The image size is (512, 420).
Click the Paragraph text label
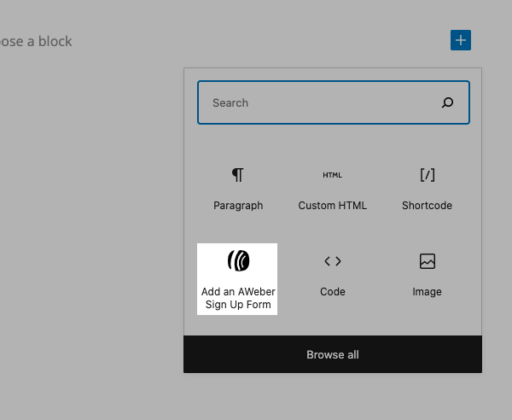click(238, 206)
